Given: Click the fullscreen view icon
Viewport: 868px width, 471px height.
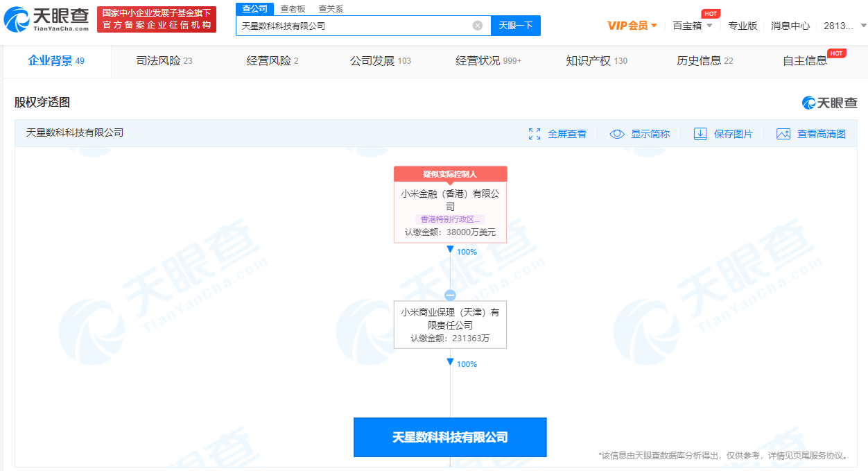Looking at the screenshot, I should (535, 134).
